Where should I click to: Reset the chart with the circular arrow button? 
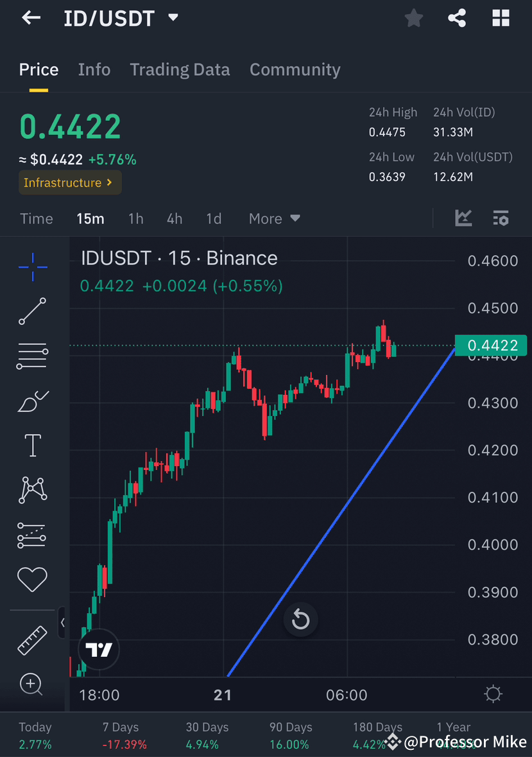(300, 620)
